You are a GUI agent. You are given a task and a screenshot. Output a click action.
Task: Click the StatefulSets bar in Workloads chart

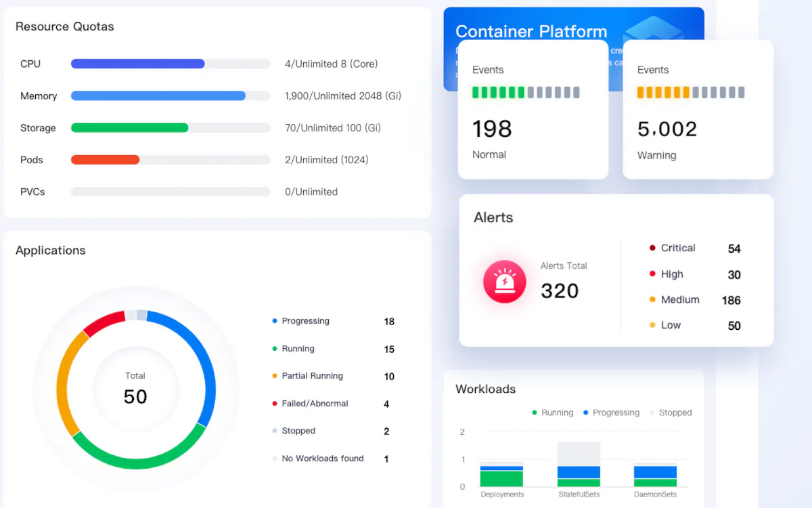tap(579, 465)
